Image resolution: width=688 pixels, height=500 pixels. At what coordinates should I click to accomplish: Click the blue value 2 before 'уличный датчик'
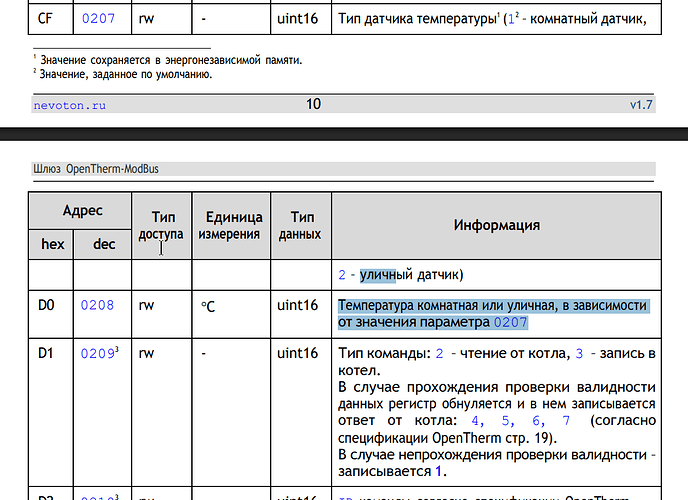(x=342, y=275)
